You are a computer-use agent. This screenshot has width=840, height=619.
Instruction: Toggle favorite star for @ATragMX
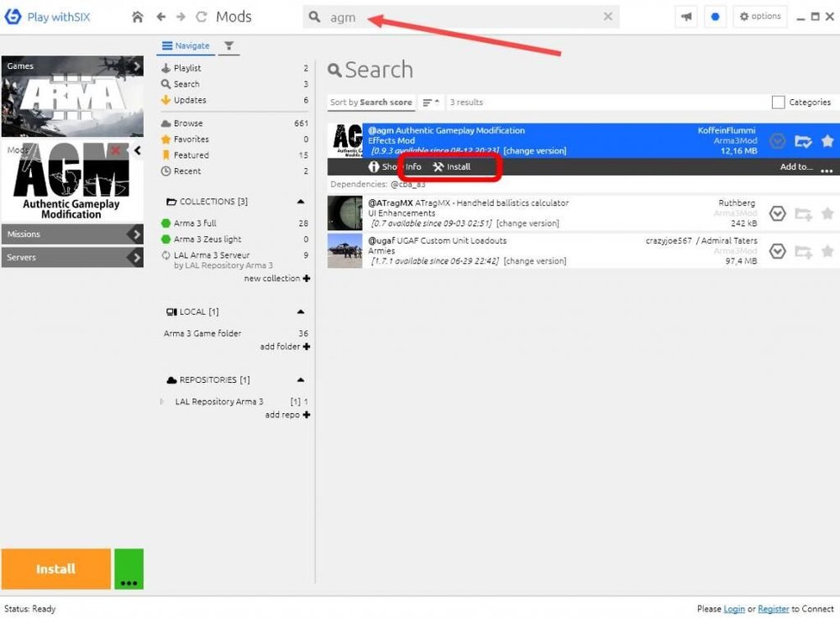coord(827,213)
